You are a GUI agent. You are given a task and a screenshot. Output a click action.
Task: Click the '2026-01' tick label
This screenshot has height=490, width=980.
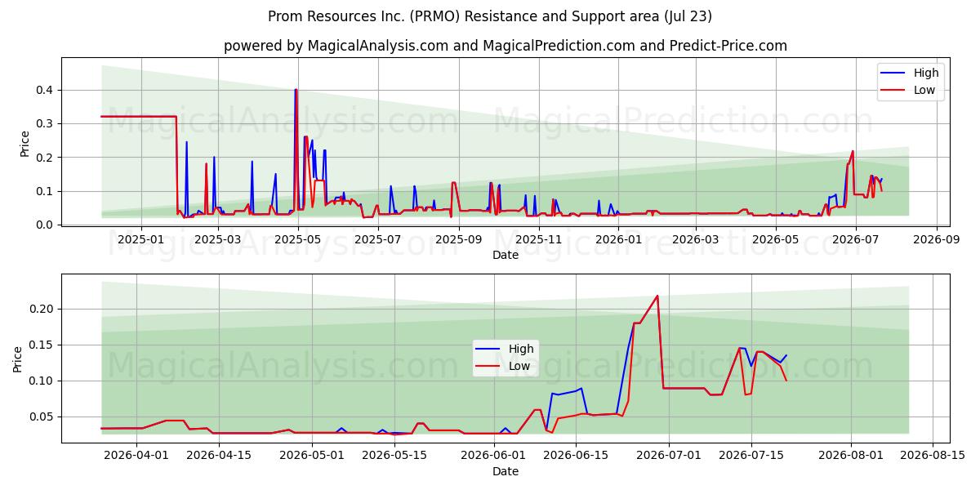click(x=617, y=240)
